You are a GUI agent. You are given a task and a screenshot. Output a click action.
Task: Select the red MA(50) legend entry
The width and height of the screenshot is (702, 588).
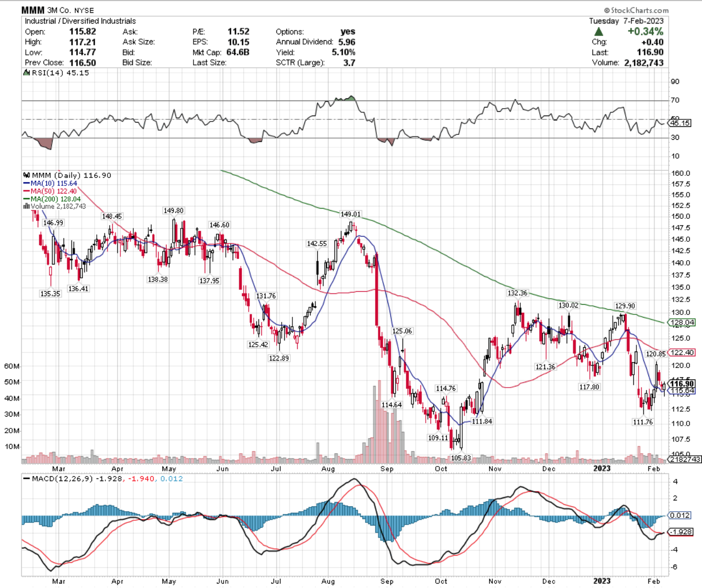50,191
